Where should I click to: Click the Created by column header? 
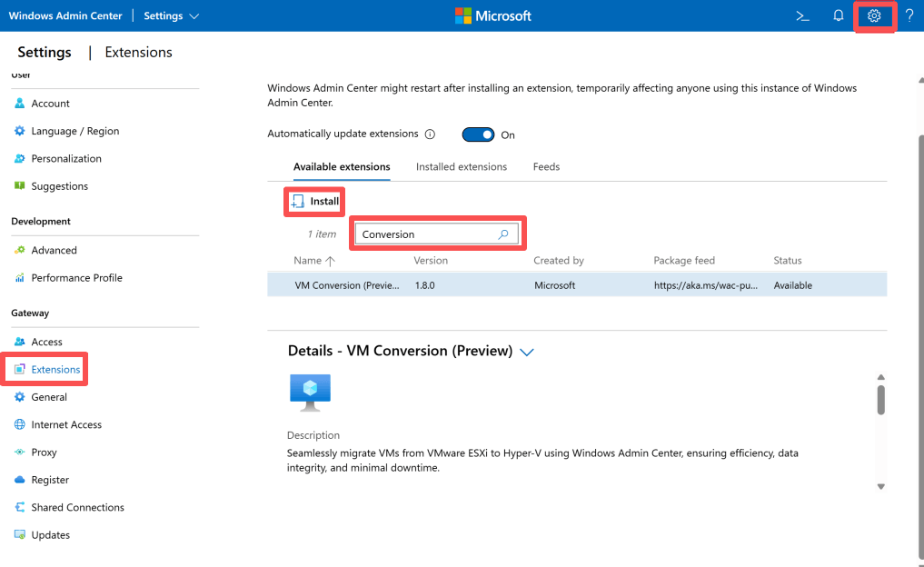click(x=559, y=261)
